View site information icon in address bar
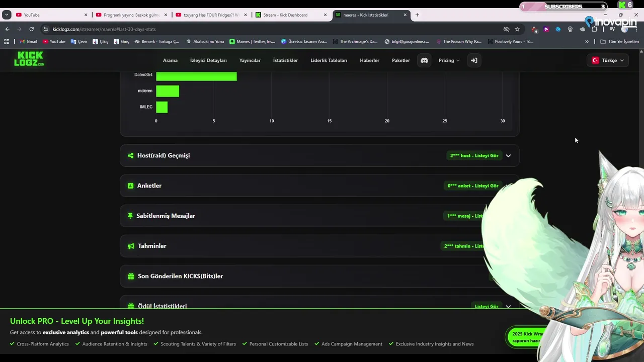644x362 pixels. (46, 29)
